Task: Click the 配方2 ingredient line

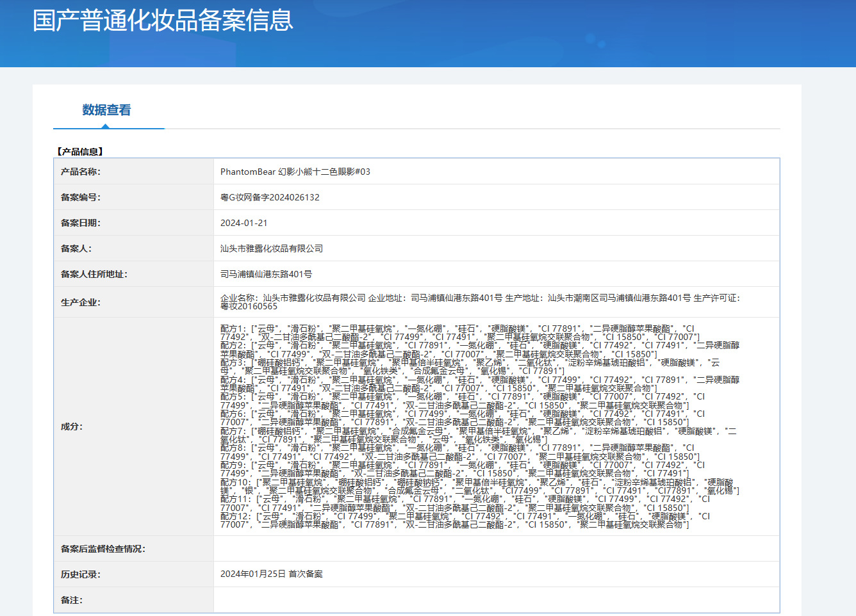Action: coord(480,350)
